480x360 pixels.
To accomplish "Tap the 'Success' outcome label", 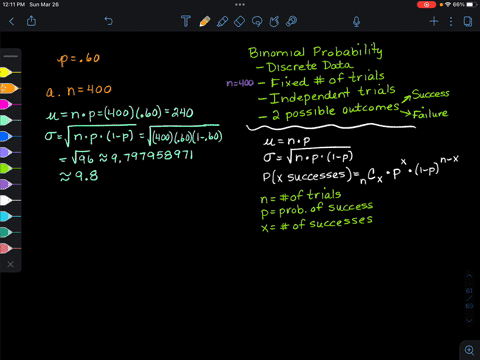I will tap(430, 94).
